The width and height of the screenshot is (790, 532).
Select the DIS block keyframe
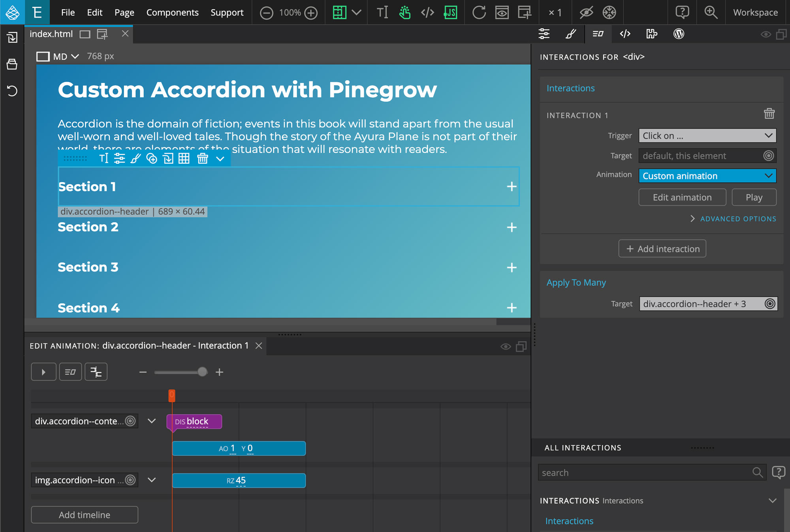pyautogui.click(x=194, y=421)
